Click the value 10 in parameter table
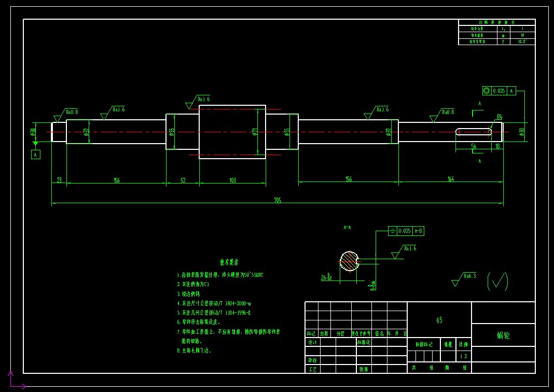The height and width of the screenshot is (392, 554). (522, 35)
